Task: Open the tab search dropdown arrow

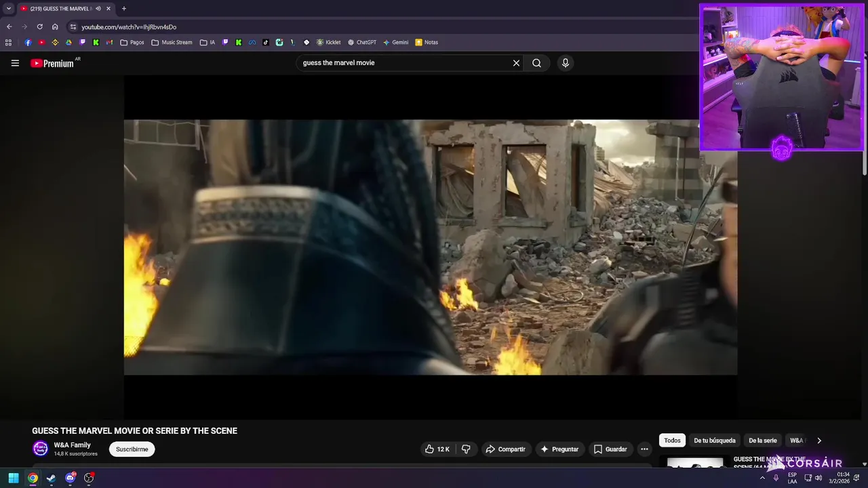Action: tap(8, 9)
